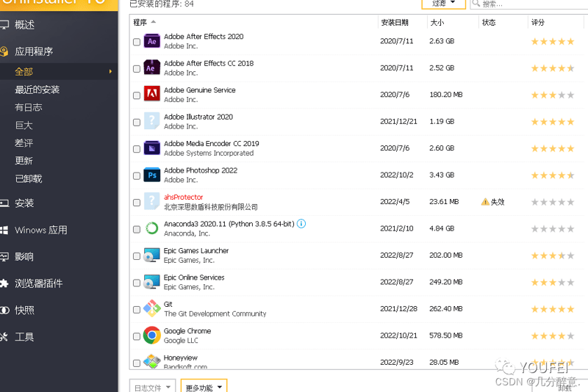Screen dimensions: 588x392
Task: Check the Adobe Photoshop 2022 checkbox
Action: (137, 176)
